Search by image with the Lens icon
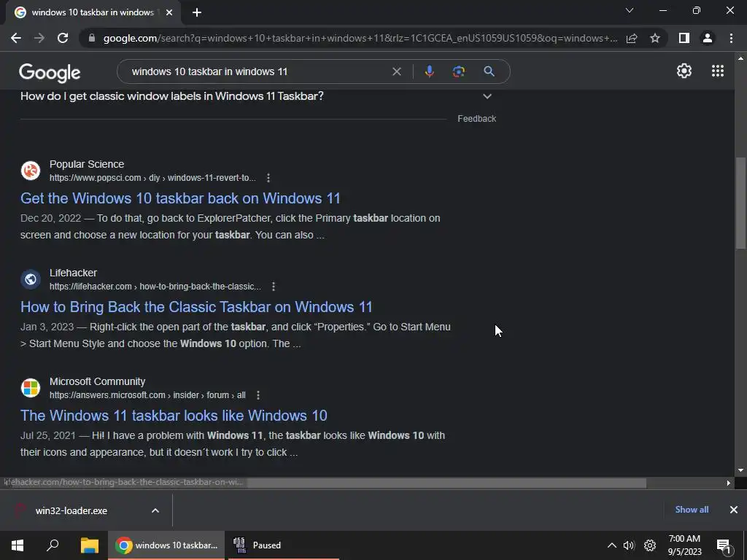Screen dimensions: 747x560 [459, 71]
